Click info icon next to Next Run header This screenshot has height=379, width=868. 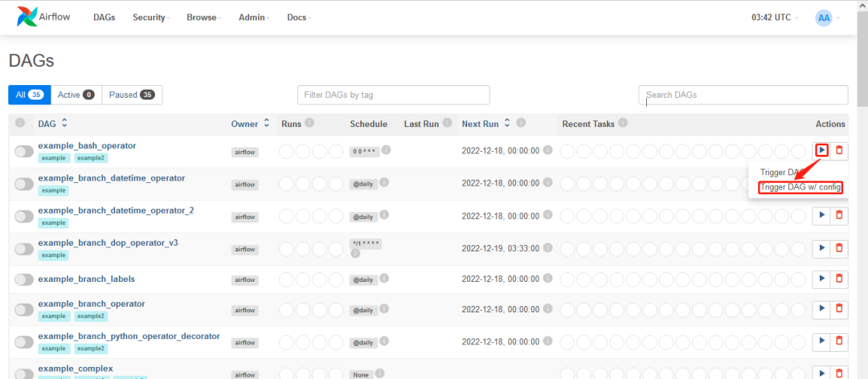pos(521,123)
